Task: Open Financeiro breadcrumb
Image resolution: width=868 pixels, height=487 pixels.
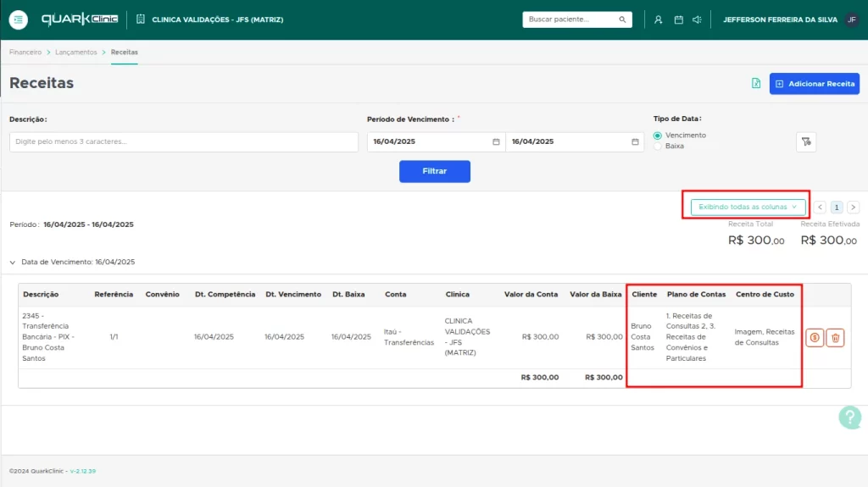Action: 25,52
